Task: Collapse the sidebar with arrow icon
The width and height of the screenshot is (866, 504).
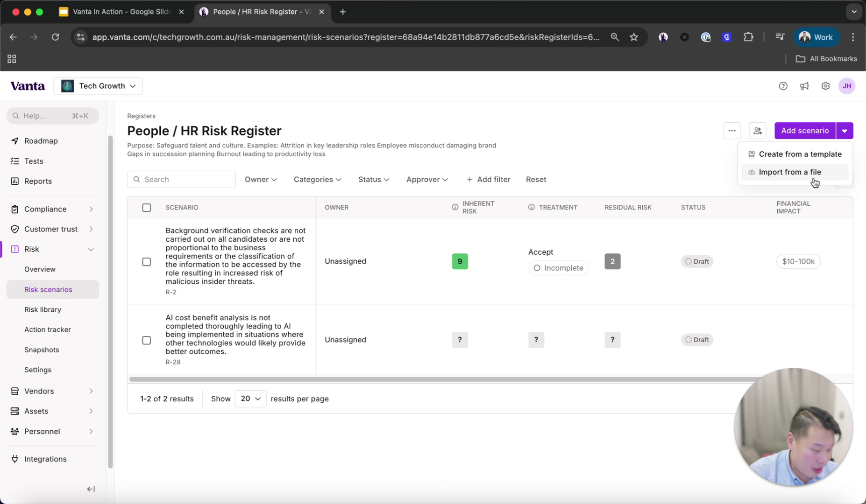Action: click(91, 489)
